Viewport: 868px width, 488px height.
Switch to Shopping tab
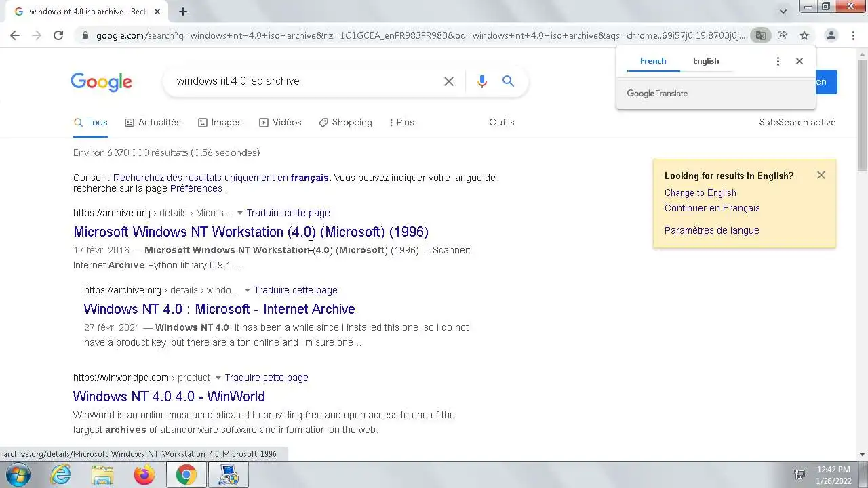coord(345,123)
